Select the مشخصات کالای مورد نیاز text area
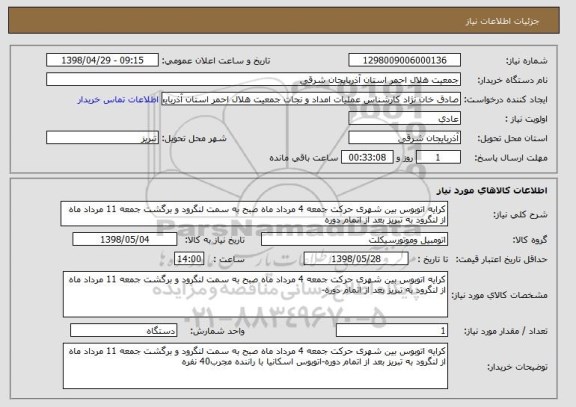The height and width of the screenshot is (407, 576). point(255,294)
